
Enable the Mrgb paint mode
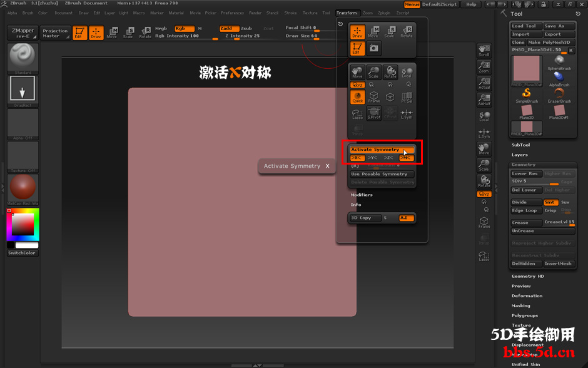(161, 29)
